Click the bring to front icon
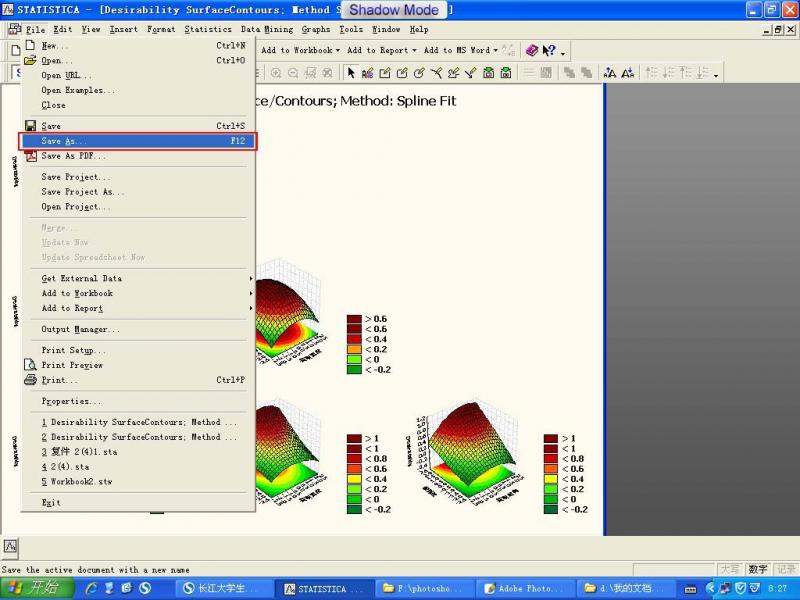The height and width of the screenshot is (600, 800). (569, 73)
